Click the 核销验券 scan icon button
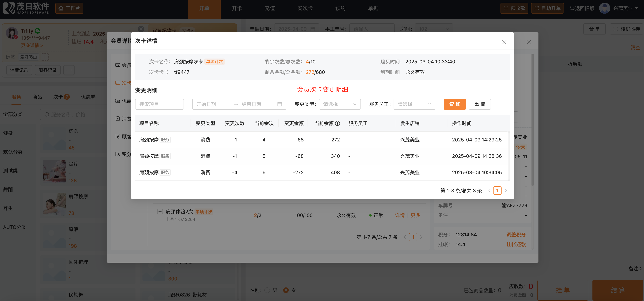This screenshot has height=301, width=644. tap(626, 29)
